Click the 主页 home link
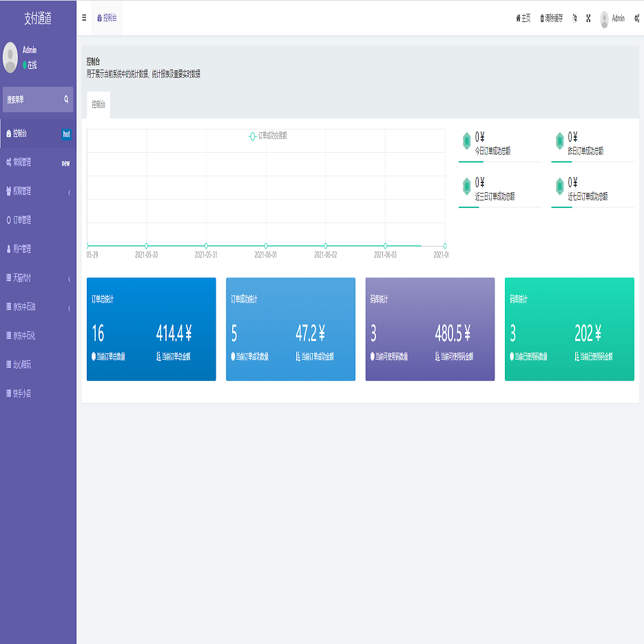This screenshot has width=644, height=644. click(523, 19)
